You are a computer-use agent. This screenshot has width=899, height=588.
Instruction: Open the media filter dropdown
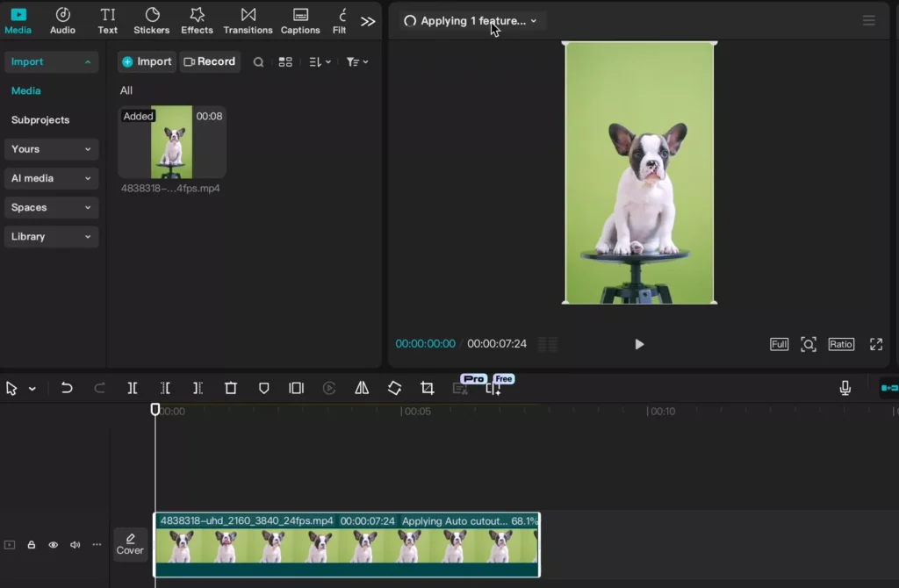tap(356, 62)
